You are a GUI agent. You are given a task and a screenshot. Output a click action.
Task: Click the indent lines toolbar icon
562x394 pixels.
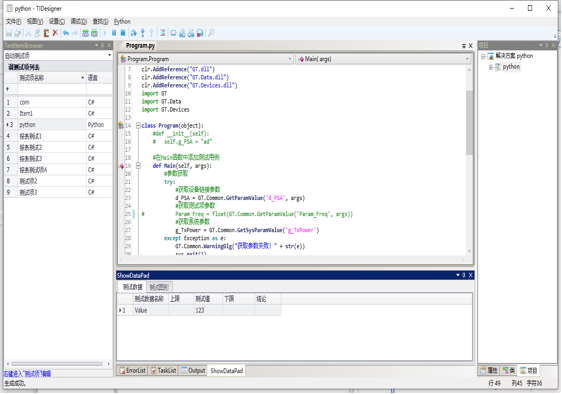click(x=163, y=33)
